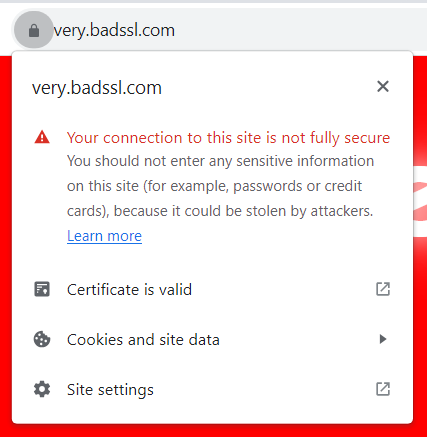
Task: Click the certificate icon beside Certificate is valid
Action: [42, 289]
